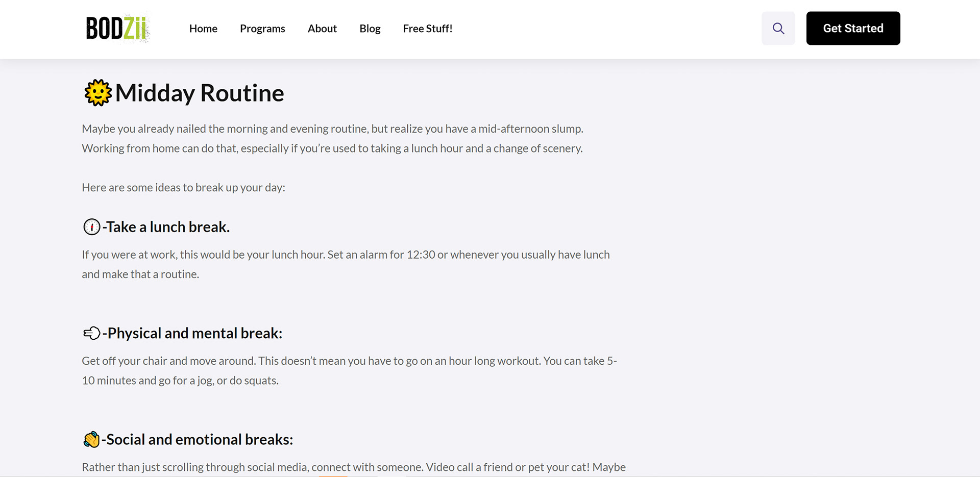Screen dimensions: 980x477
Task: Navigate to the Blog menu item
Action: pos(370,29)
